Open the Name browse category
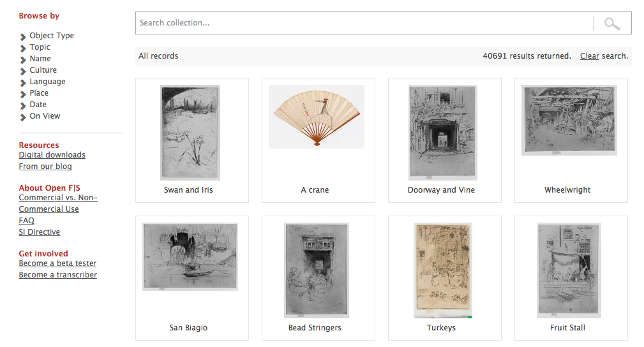Viewport: 644px width, 347px height. coord(40,59)
